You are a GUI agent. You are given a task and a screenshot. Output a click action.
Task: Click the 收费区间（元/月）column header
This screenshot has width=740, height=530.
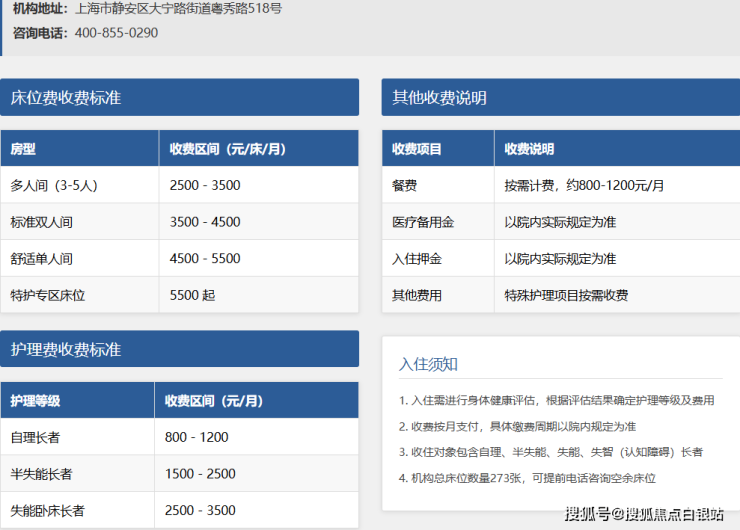(257, 401)
